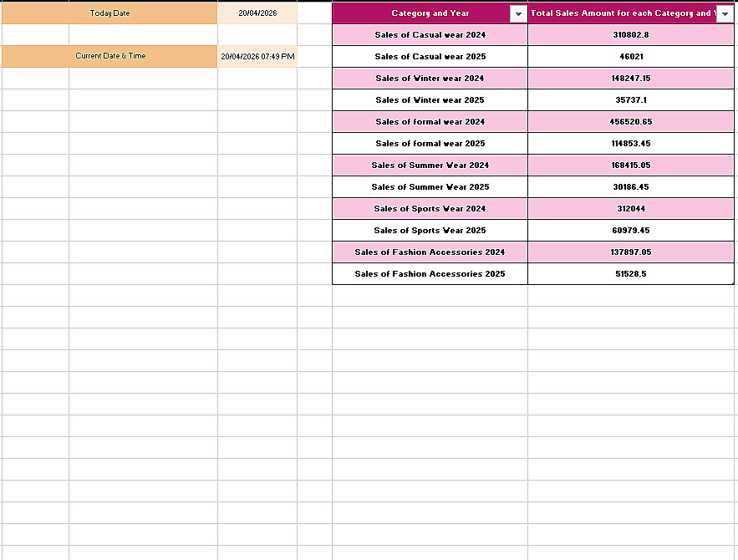Select the cell showing 20/04/2026 07:49 PM
Image resolution: width=738 pixels, height=560 pixels.
tap(257, 56)
